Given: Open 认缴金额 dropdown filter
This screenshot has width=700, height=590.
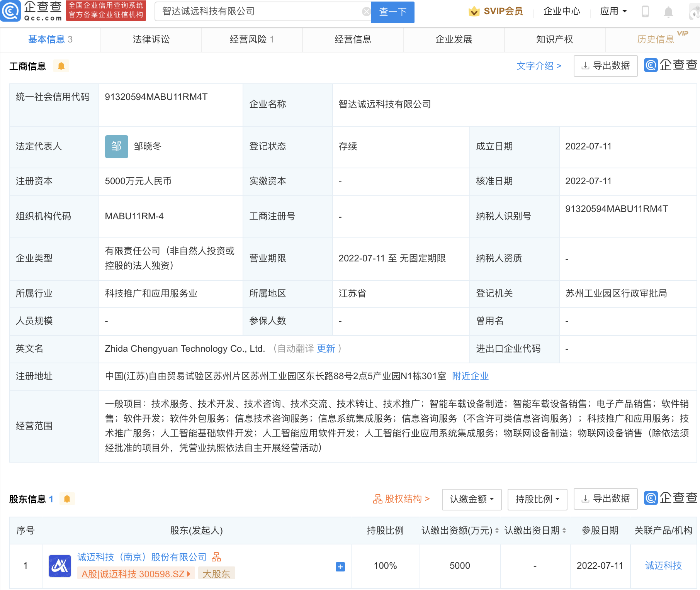Looking at the screenshot, I should [472, 499].
